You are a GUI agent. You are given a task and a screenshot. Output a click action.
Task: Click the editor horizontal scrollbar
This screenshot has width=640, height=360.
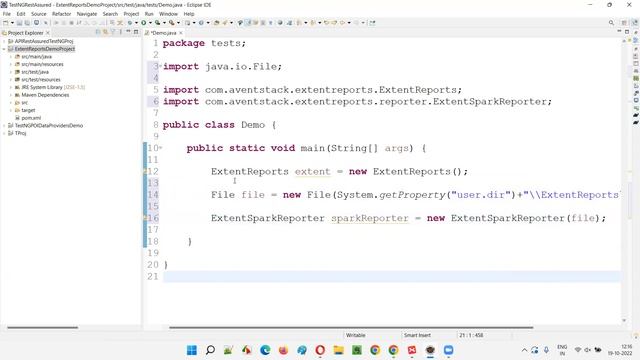tap(351, 327)
